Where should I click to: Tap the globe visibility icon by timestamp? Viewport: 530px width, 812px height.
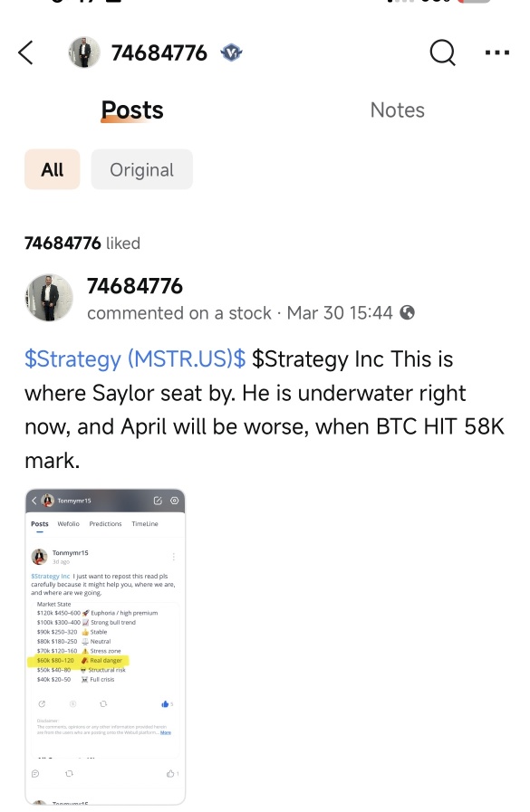[408, 313]
